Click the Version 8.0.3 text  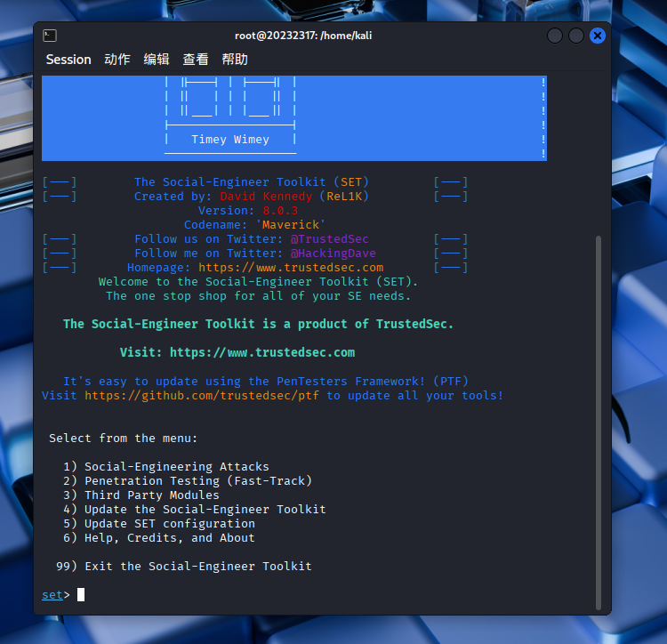click(x=248, y=211)
